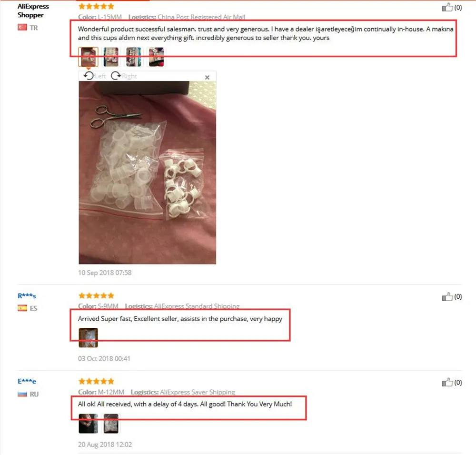Viewport: 476px width, 455px height.
Task: Click the E***e reviewer name
Action: click(x=27, y=382)
